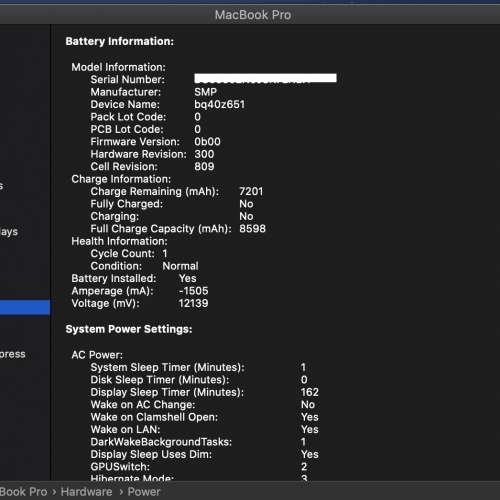Select the Device Name value bq40z651

tap(220, 104)
